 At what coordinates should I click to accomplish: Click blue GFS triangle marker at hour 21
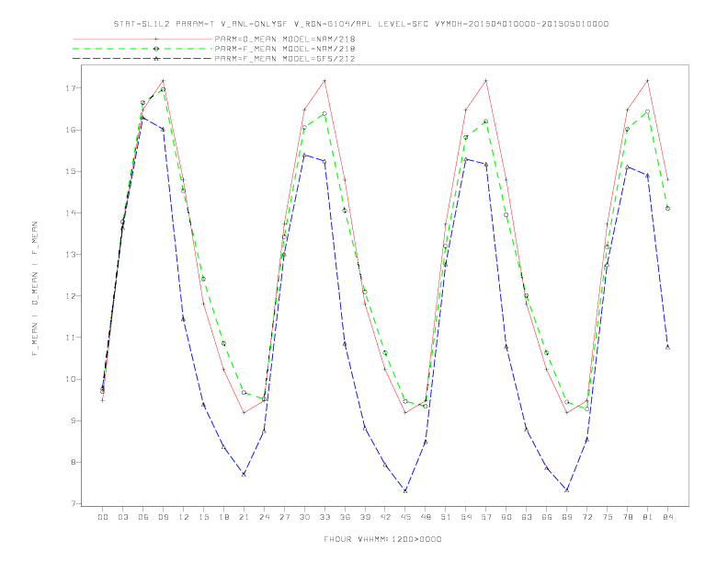pyautogui.click(x=244, y=475)
